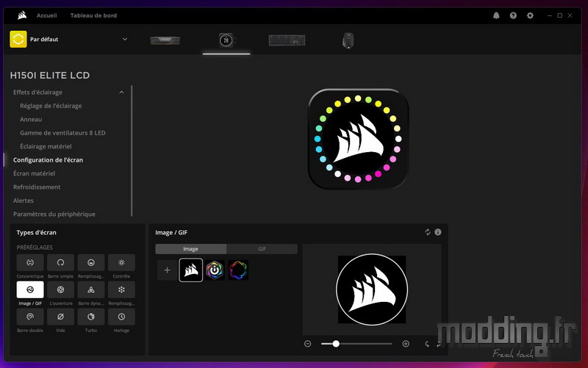
Task: Show info for Image / GIF panel
Action: click(x=437, y=232)
